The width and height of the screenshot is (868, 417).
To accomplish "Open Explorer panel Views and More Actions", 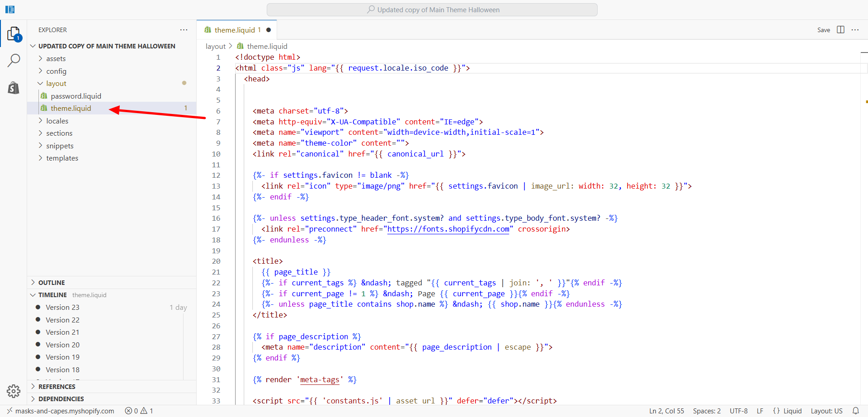I will pyautogui.click(x=184, y=30).
